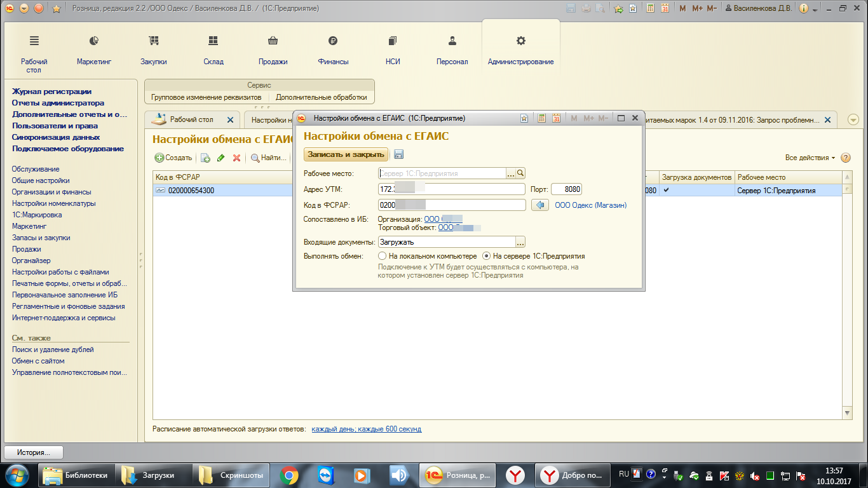Image resolution: width=868 pixels, height=488 pixels.
Task: Click the magnifier icon in Рабочее место field
Action: (520, 173)
